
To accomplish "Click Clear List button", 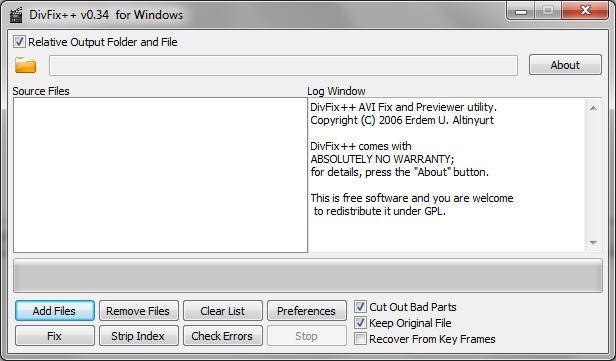I will pyautogui.click(x=223, y=311).
